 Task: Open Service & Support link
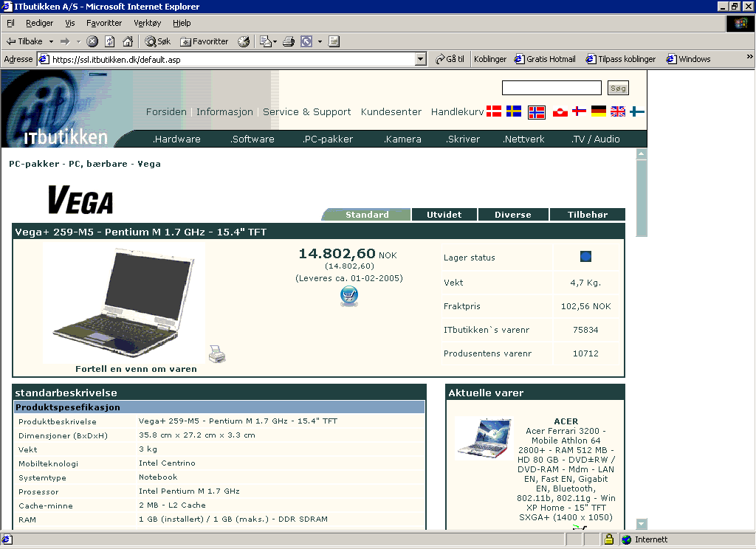tap(306, 112)
